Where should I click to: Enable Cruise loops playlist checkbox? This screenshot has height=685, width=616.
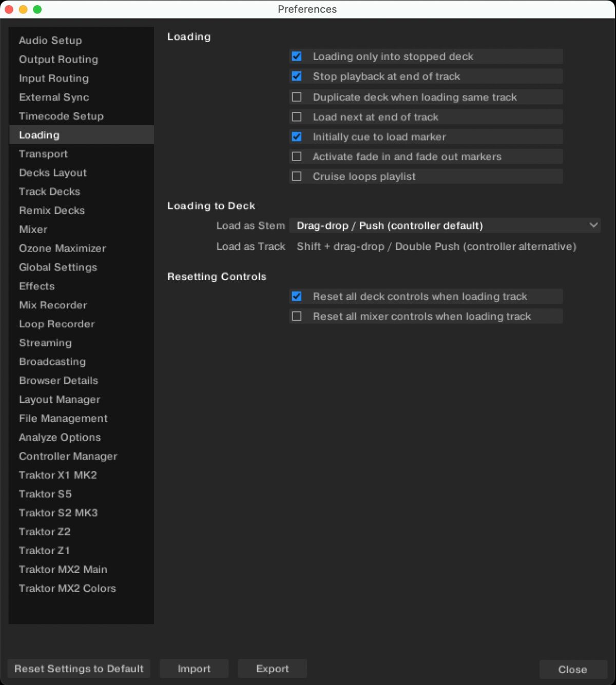[x=297, y=177]
